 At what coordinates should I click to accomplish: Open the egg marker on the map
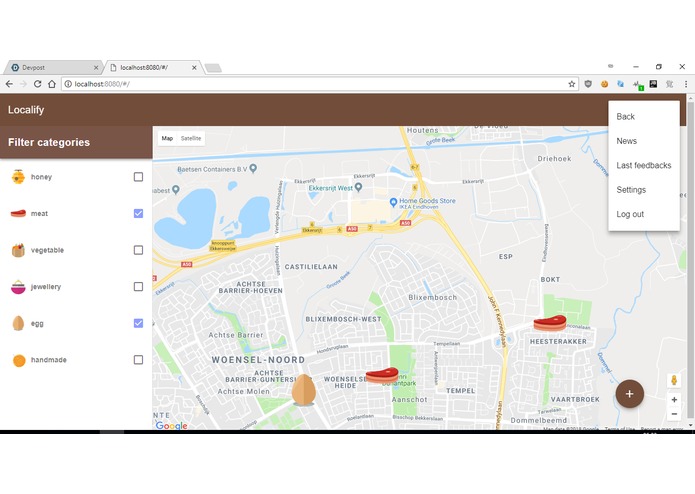tap(304, 390)
